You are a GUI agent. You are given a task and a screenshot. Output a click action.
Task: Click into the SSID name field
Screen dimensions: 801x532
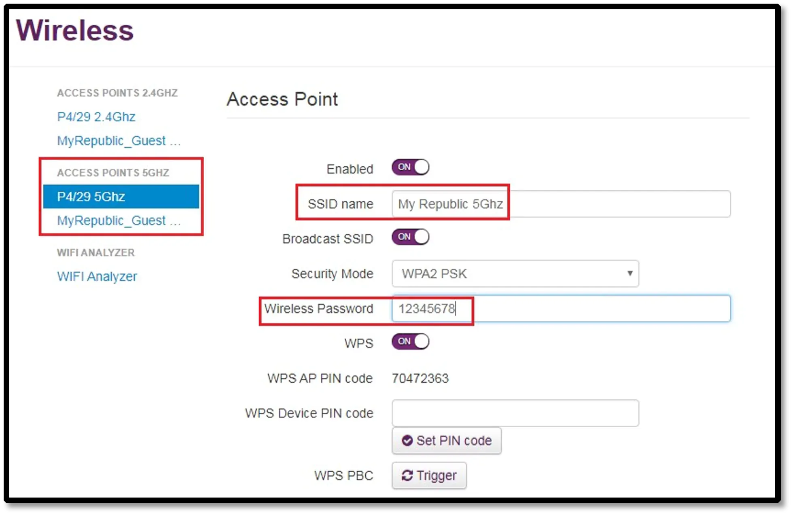[x=561, y=204]
